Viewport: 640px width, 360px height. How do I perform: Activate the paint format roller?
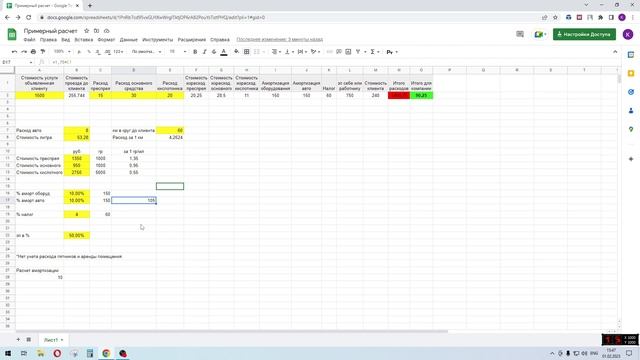click(x=43, y=52)
